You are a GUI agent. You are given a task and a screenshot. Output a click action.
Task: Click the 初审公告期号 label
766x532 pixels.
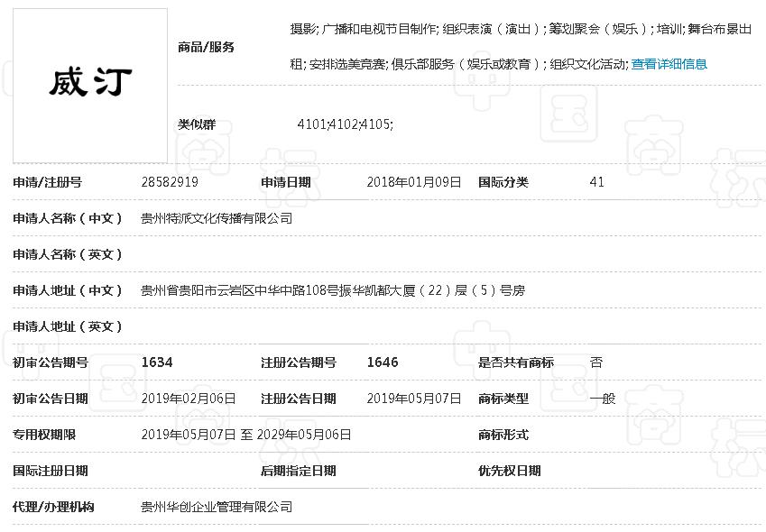coord(51,362)
